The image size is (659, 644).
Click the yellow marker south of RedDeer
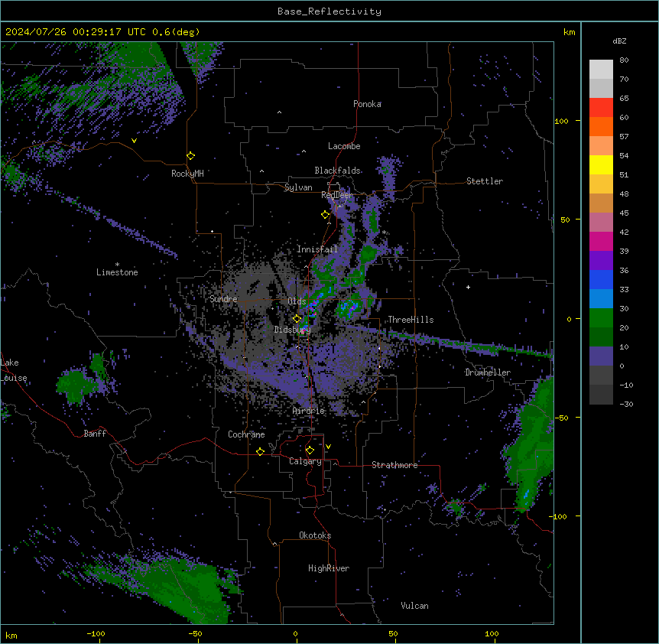325,215
